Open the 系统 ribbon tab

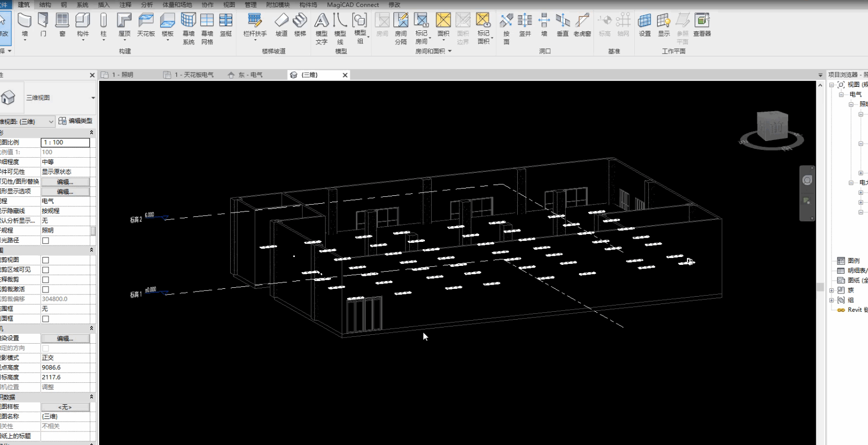tap(82, 5)
